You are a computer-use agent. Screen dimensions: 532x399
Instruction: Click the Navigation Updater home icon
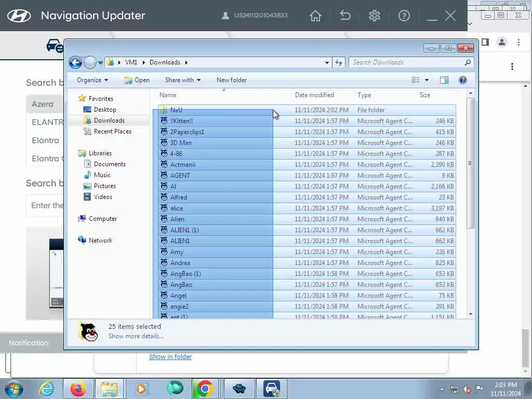315,16
